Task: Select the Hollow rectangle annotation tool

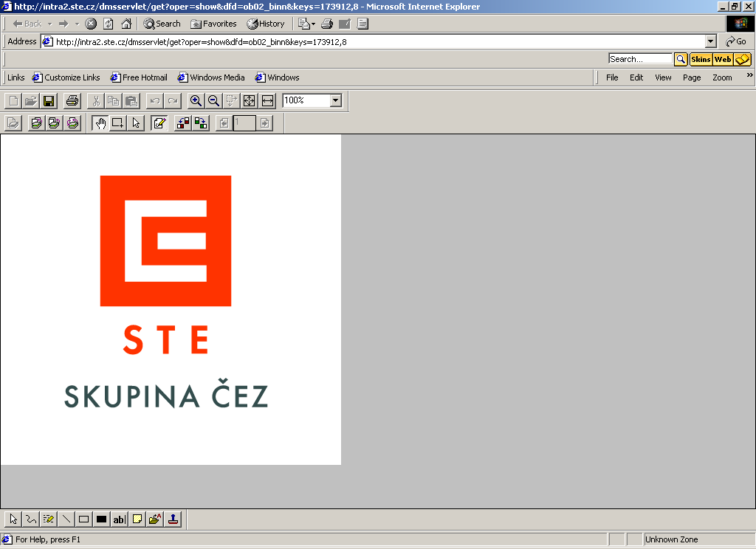Action: coord(83,519)
